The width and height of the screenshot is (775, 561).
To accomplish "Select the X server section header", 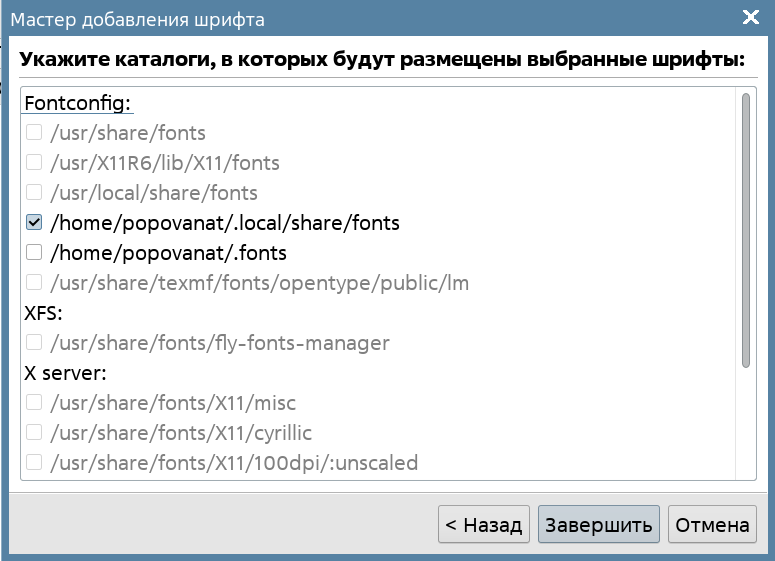I will coord(65,373).
